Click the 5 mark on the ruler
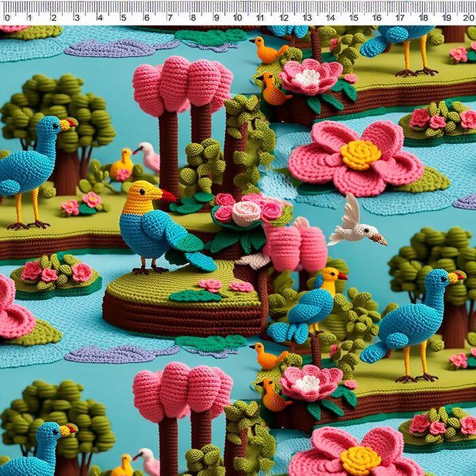The image size is (476, 476). [122, 16]
